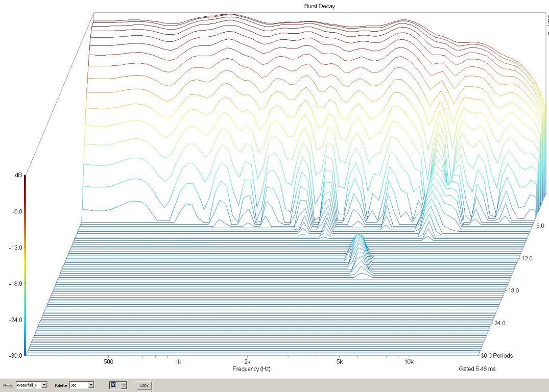Viewport: 549px width, 392px height.
Task: Expand the Palette dropdown set to Jet
Action: [91, 385]
